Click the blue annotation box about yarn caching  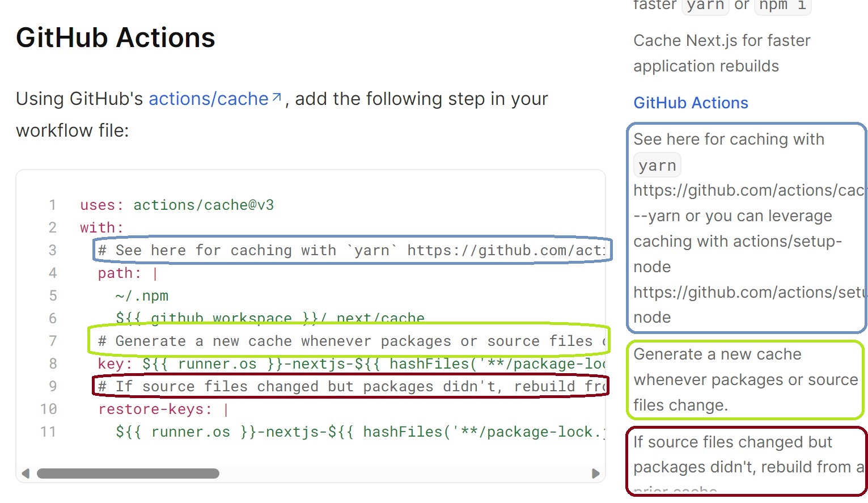pyautogui.click(x=746, y=227)
